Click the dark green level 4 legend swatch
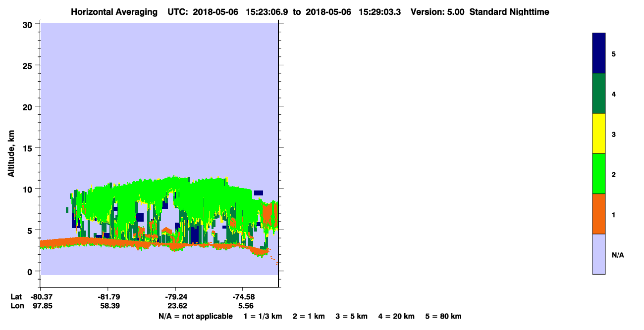The width and height of the screenshot is (644, 330). [598, 94]
